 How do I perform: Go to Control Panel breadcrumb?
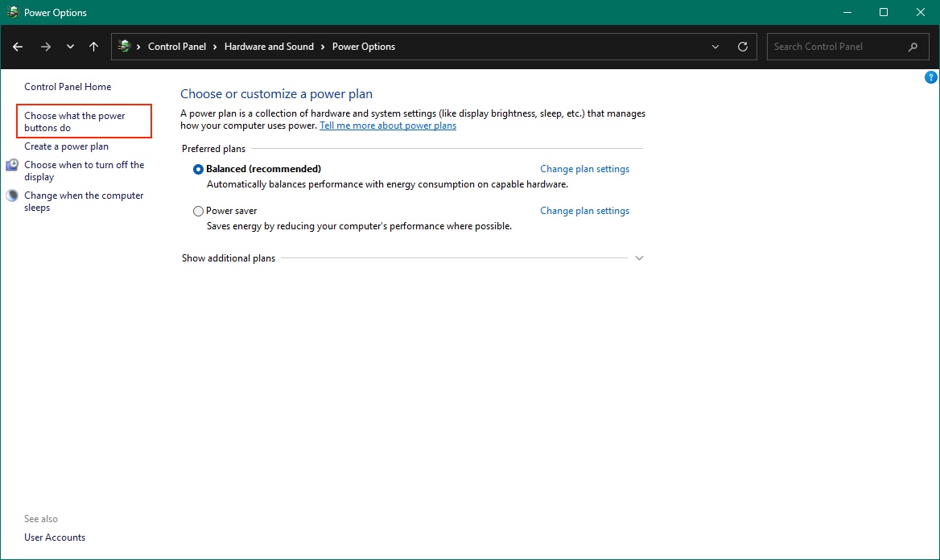[177, 47]
